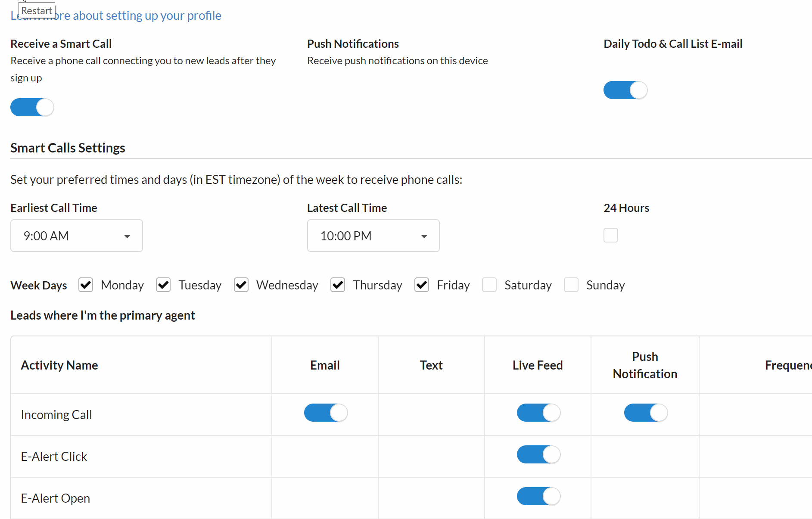The height and width of the screenshot is (519, 812).
Task: Uncheck the Friday checkbox
Action: tap(422, 285)
